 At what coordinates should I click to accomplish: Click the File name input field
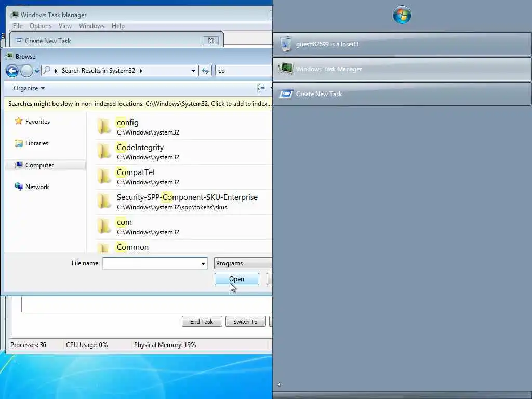[151, 263]
